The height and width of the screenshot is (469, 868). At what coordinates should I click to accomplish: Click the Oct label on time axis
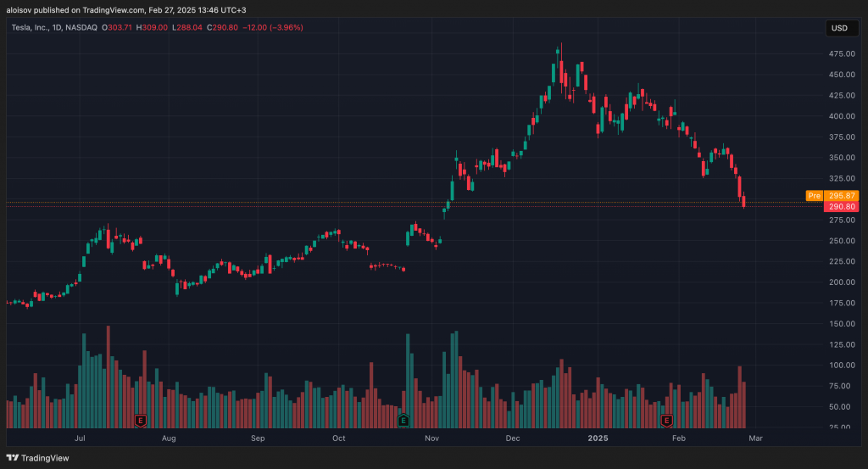point(339,438)
